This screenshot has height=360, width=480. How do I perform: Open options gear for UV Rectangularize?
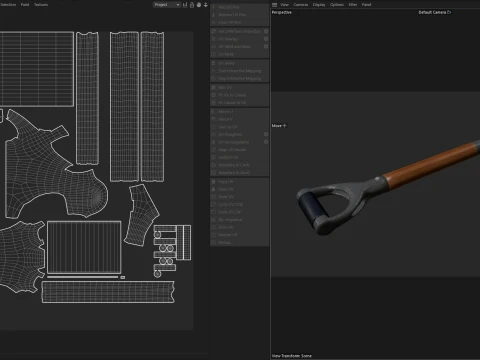click(266, 142)
